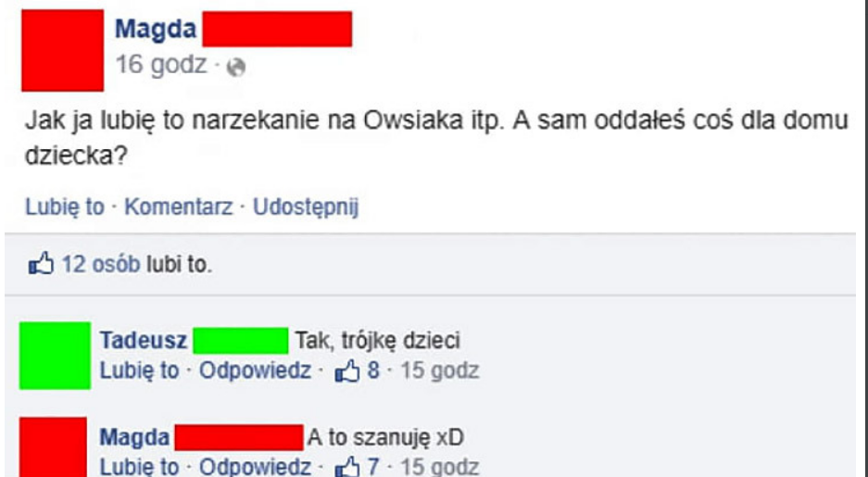This screenshot has height=477, width=868.
Task: Reply to Magda's comment with Odpowiedz
Action: pyautogui.click(x=255, y=467)
